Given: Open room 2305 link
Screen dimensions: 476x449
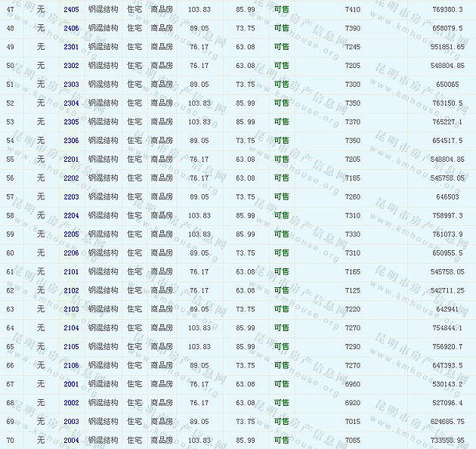Looking at the screenshot, I should [71, 122].
